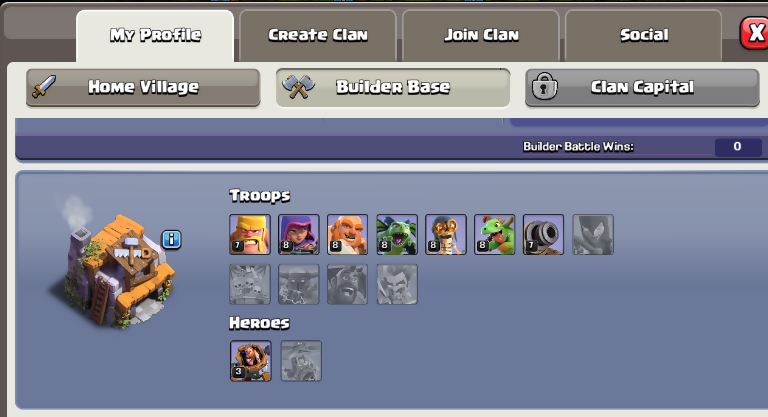The width and height of the screenshot is (768, 417).
Task: Open the Builder Hall info button
Action: click(x=171, y=240)
